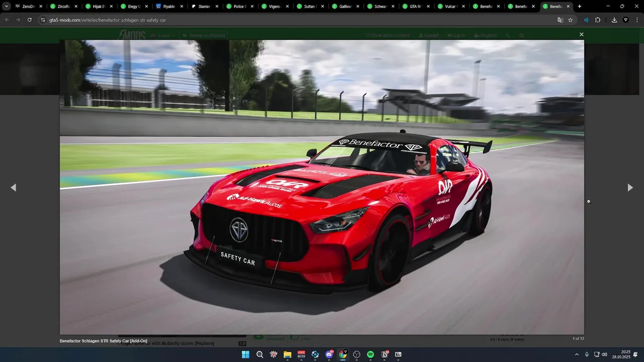This screenshot has height=362, width=644.
Task: Switch to the Vigero tab
Action: coord(275,7)
